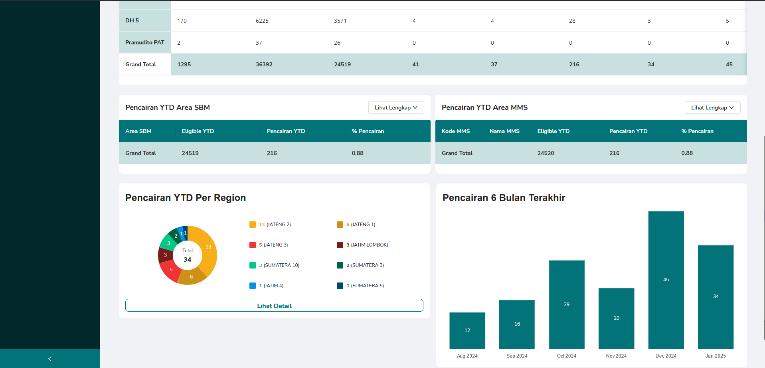Click Eligible YTD header in MMS table
The width and height of the screenshot is (765, 368).
pyautogui.click(x=554, y=131)
